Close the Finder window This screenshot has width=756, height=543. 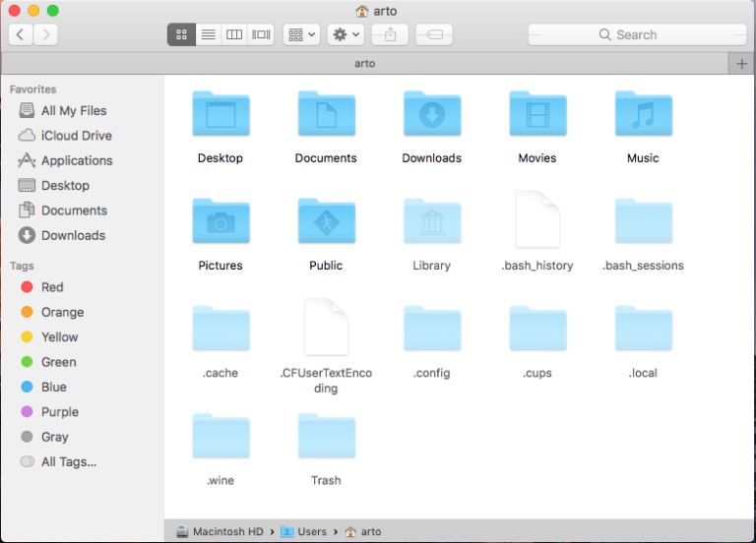click(x=15, y=10)
